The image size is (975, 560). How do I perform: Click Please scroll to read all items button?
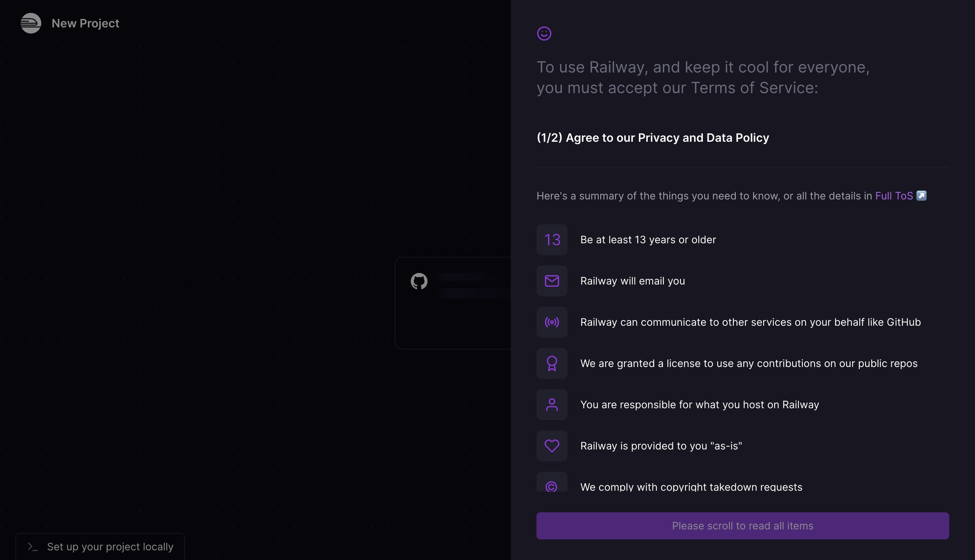pos(742,525)
